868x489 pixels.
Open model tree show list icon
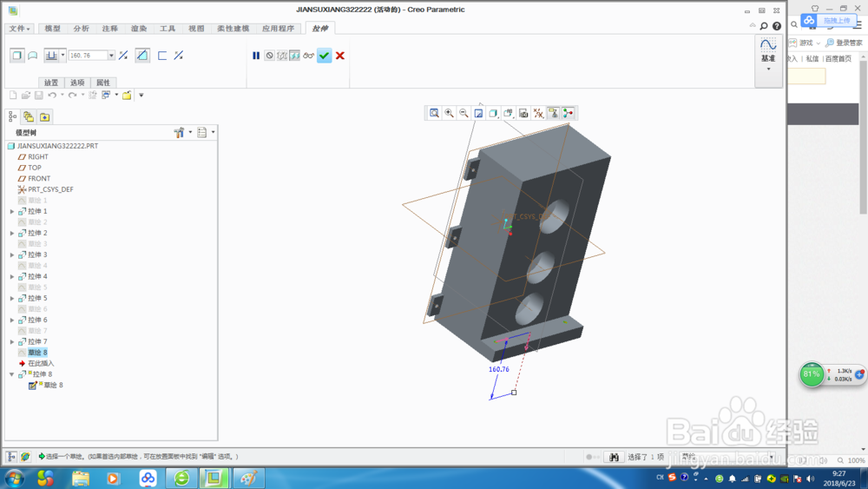(x=202, y=132)
